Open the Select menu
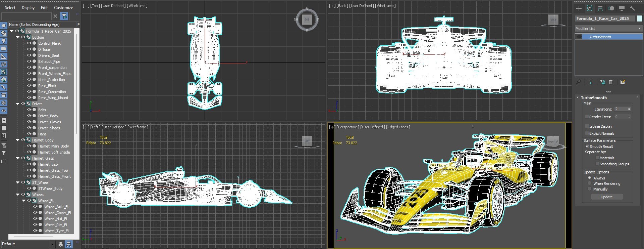The width and height of the screenshot is (644, 249). point(10,8)
